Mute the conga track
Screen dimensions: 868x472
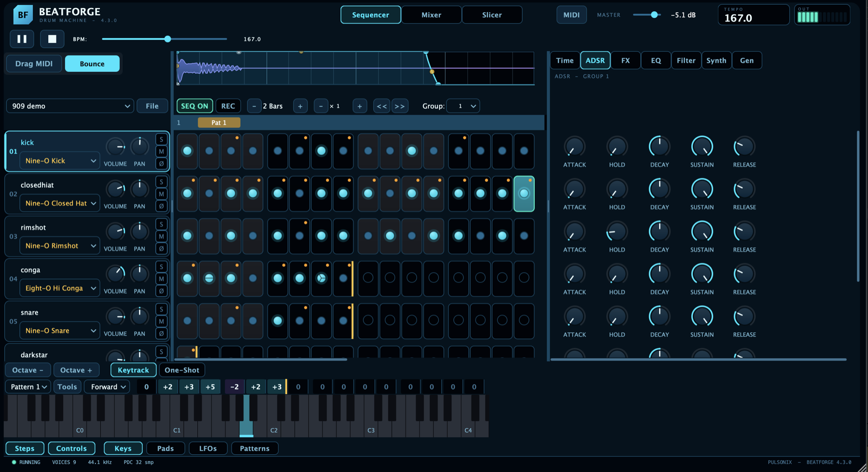pyautogui.click(x=162, y=279)
